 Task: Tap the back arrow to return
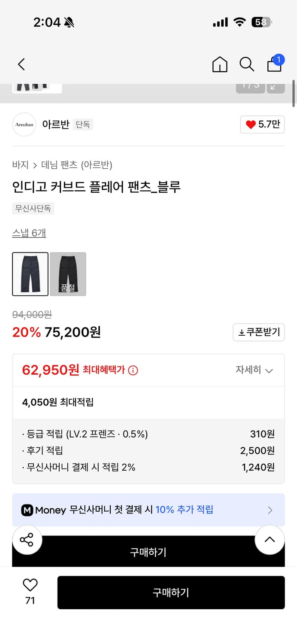(x=21, y=64)
